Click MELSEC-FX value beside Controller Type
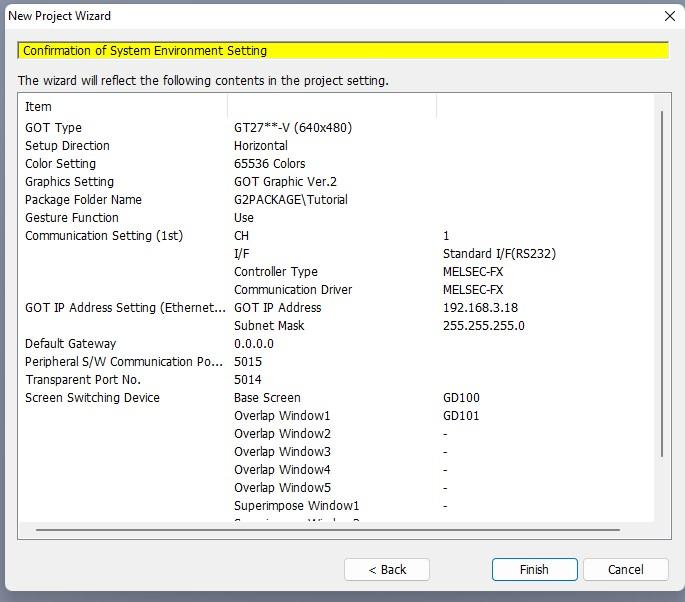Viewport: 685px width, 602px height. 473,271
